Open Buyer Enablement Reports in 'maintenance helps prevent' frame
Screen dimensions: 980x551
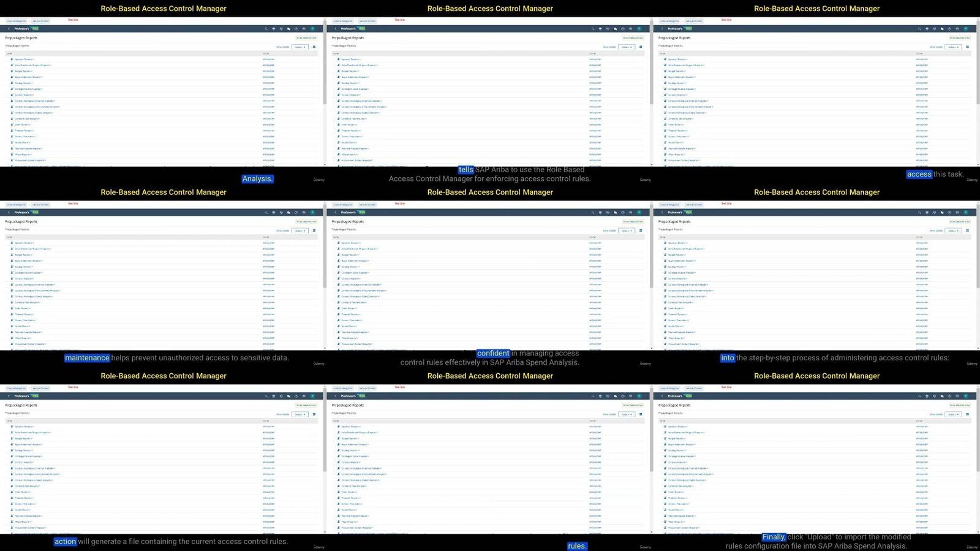tap(29, 261)
